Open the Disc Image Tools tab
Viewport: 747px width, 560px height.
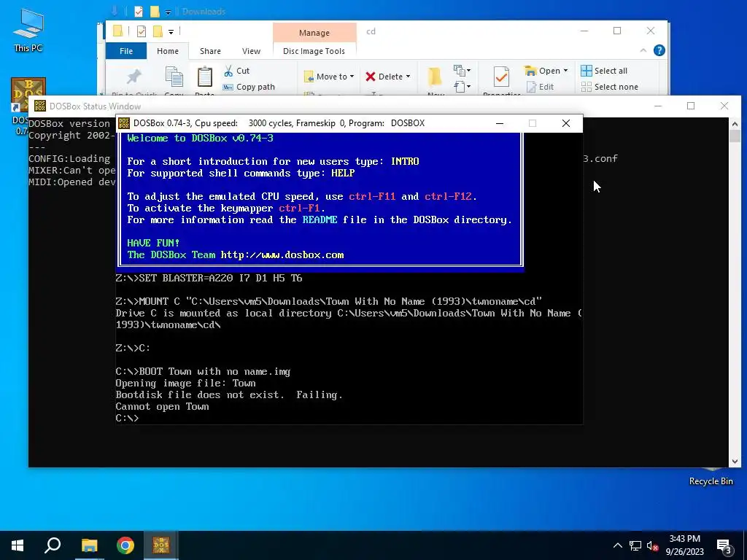(314, 51)
